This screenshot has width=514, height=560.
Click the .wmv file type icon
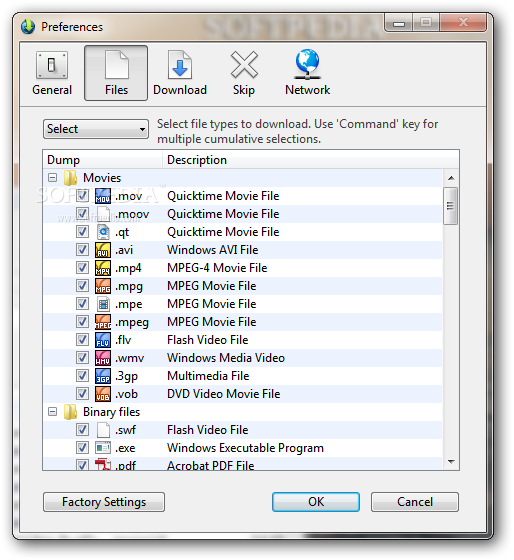click(103, 358)
